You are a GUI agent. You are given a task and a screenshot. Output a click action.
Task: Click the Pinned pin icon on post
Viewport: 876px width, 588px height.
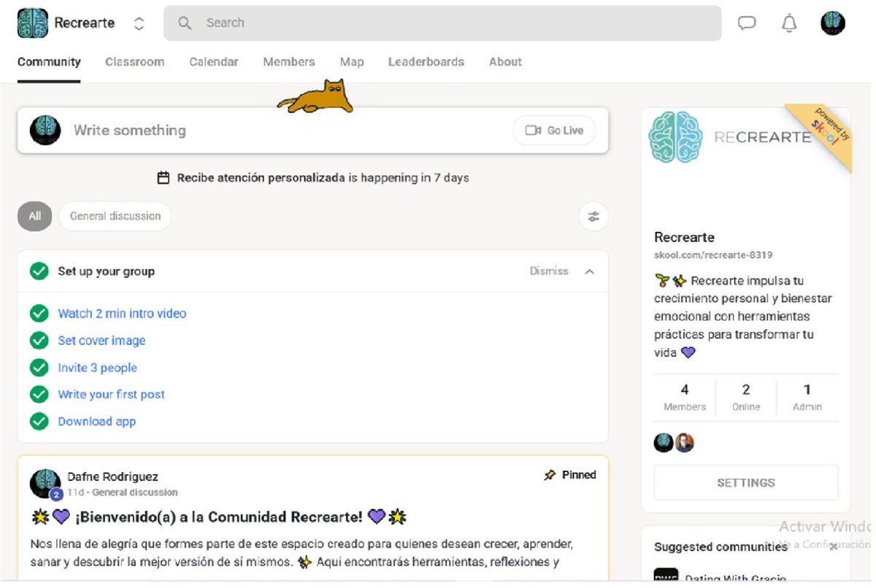(550, 475)
